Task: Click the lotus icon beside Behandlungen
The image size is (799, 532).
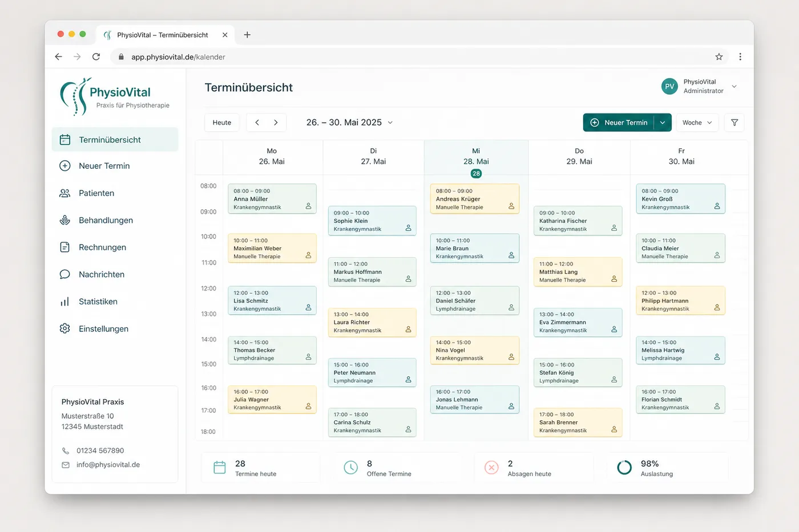Action: 65,220
